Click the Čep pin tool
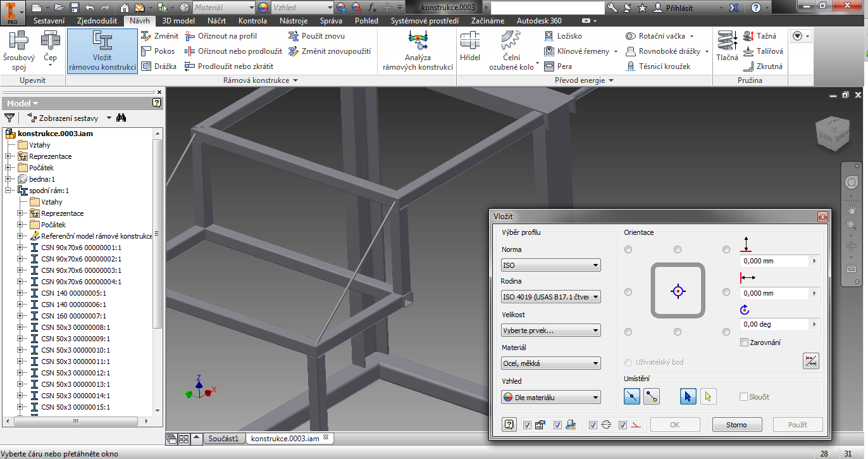 50,47
